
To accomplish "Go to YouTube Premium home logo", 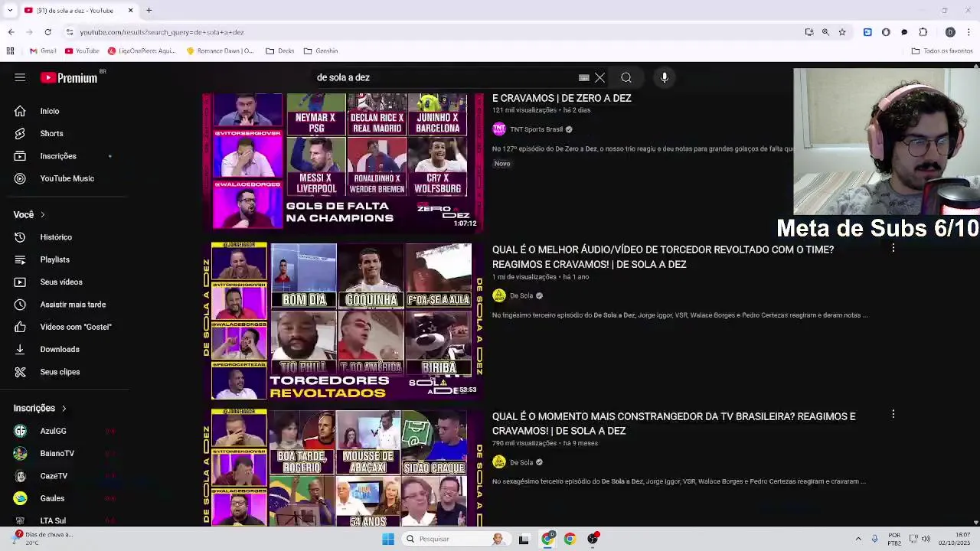I will [x=69, y=77].
